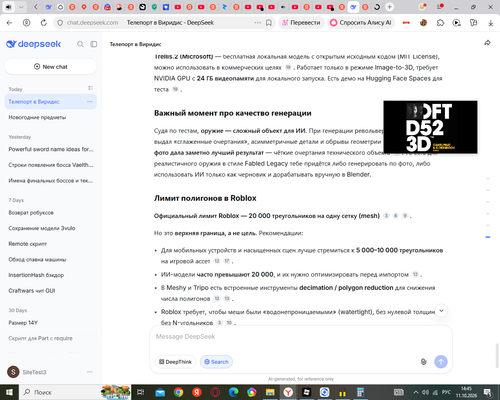
Task: Open options menu for Телепорт в Виридис chat
Action: [x=90, y=102]
